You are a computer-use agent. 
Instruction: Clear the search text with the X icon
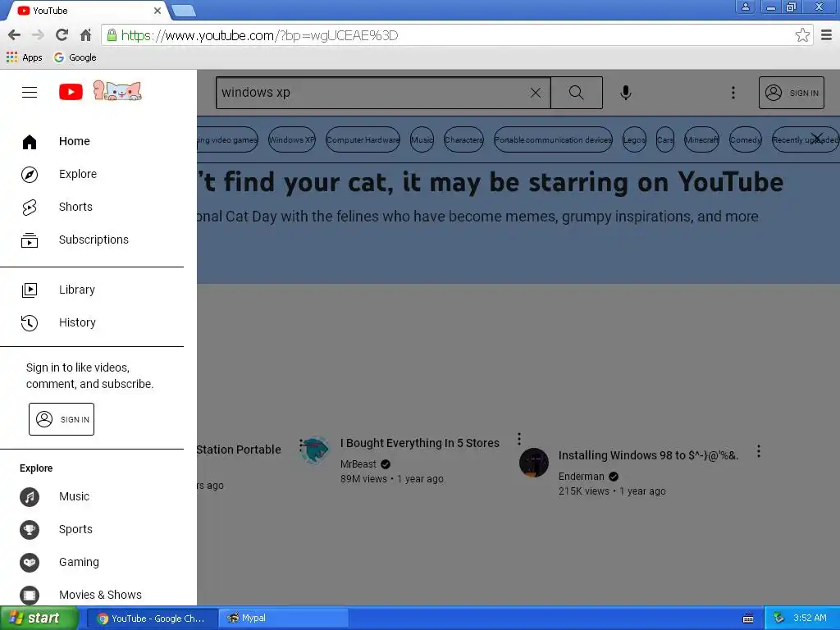click(x=535, y=93)
